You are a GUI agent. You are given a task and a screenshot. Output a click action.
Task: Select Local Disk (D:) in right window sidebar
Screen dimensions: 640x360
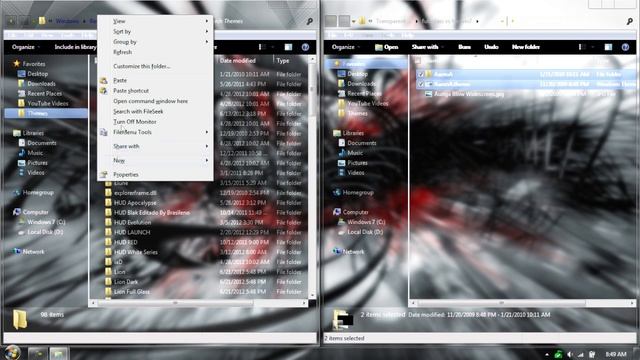[365, 232]
